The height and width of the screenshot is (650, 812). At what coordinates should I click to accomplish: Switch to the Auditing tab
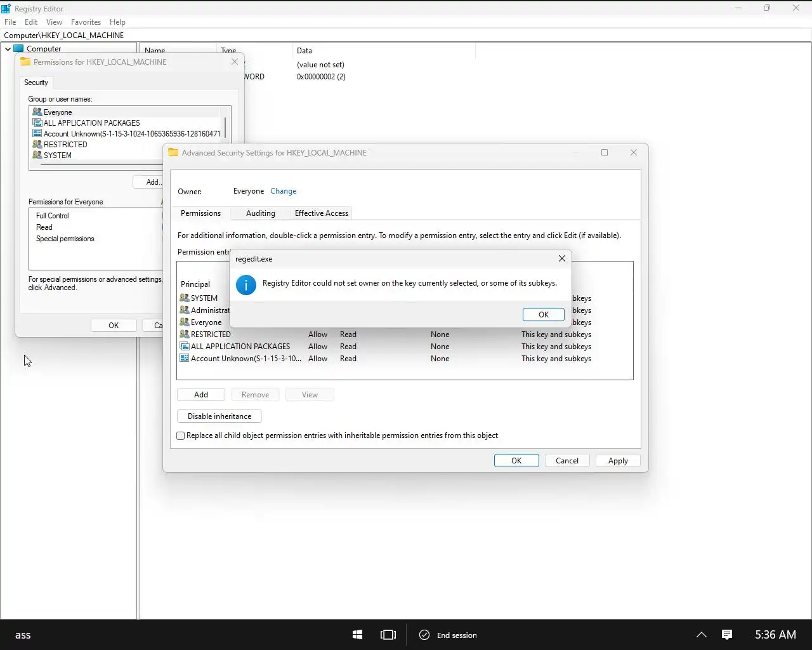(x=261, y=213)
